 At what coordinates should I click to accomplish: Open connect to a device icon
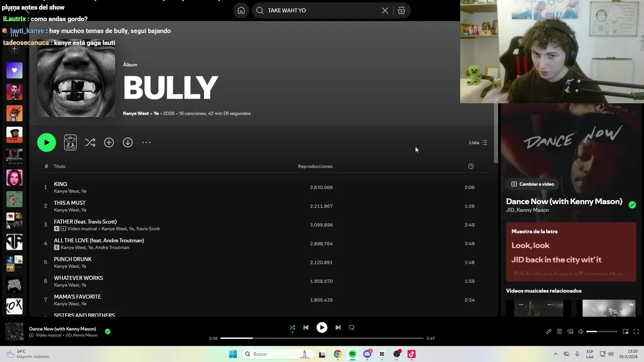[570, 332]
